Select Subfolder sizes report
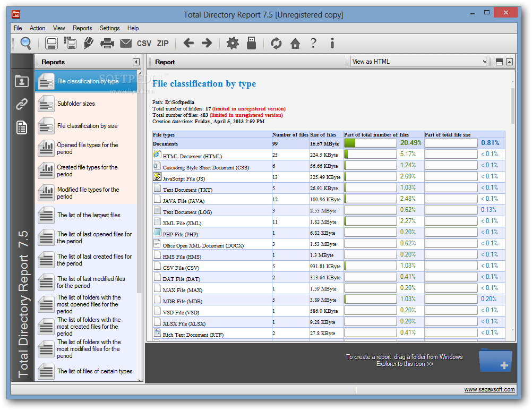Screen dimensions: 532x410 point(86,104)
